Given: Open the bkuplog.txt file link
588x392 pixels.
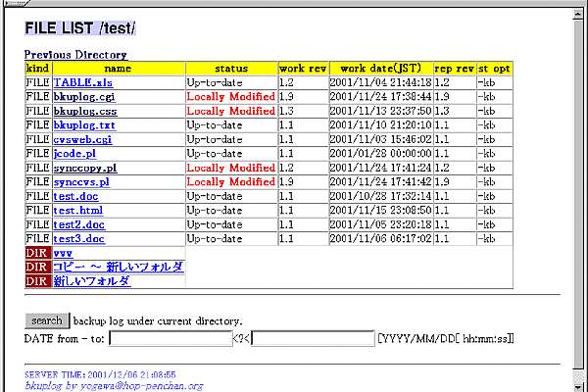Looking at the screenshot, I should (x=84, y=125).
